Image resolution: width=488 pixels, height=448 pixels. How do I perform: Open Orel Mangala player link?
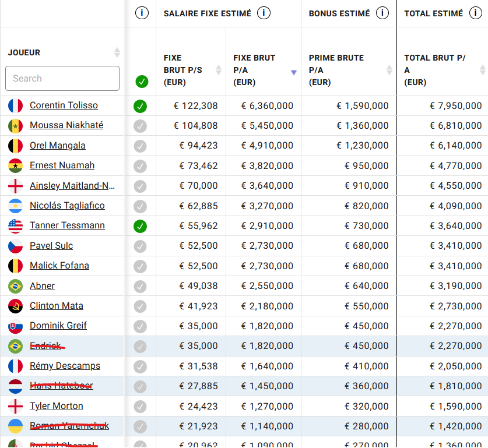click(x=58, y=146)
